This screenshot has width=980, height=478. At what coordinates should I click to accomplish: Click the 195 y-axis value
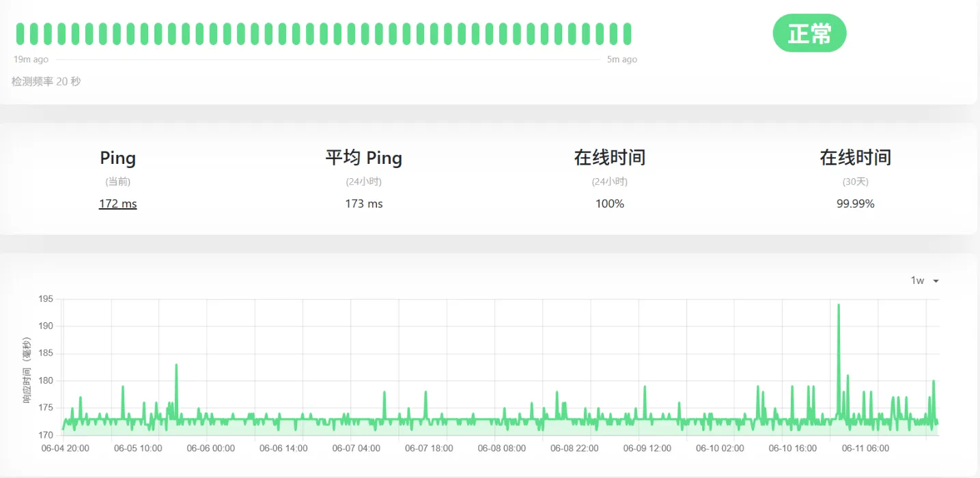(46, 299)
